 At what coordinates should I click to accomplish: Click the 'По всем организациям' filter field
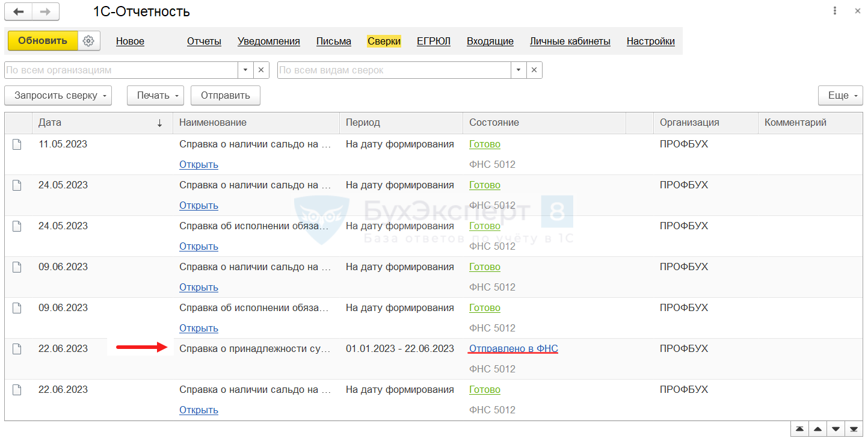point(121,70)
